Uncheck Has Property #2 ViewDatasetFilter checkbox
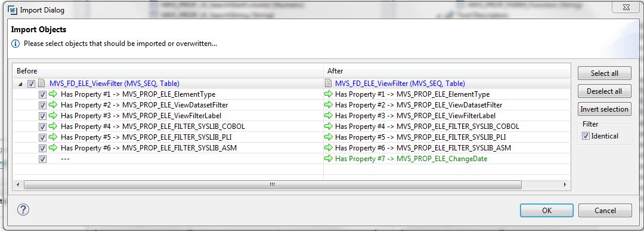This screenshot has width=644, height=231. (42, 105)
